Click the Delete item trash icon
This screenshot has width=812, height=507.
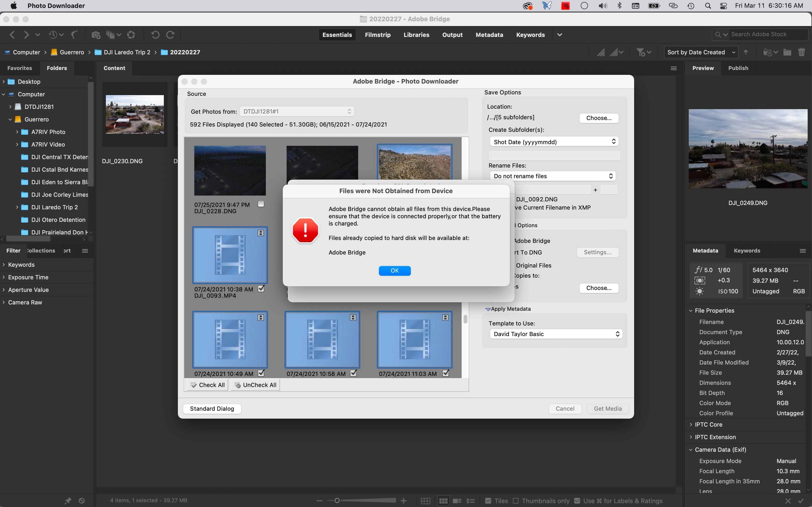[801, 52]
